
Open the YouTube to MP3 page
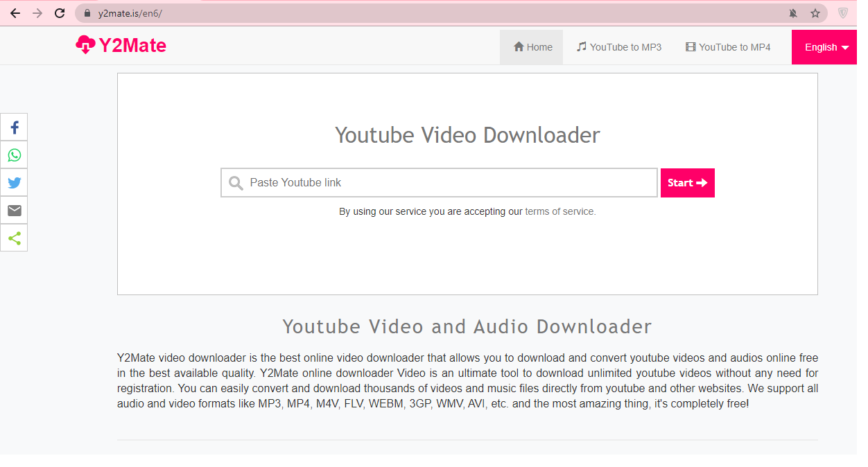618,47
